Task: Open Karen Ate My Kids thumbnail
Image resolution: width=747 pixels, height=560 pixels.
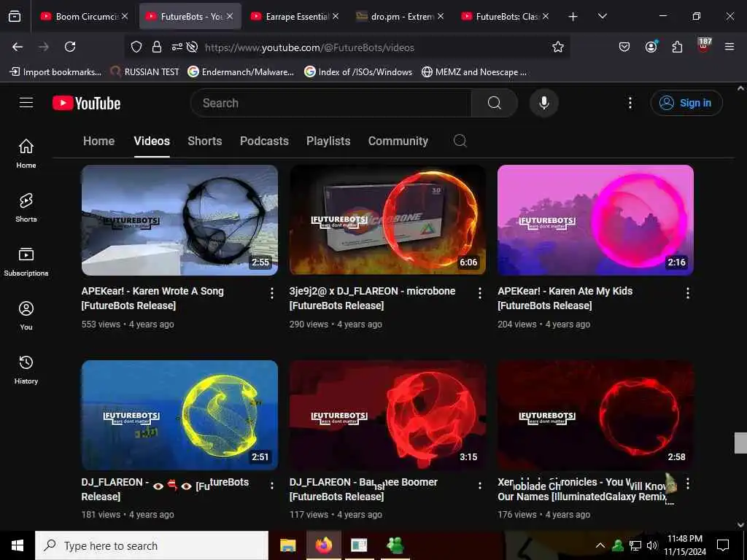Action: click(x=595, y=220)
